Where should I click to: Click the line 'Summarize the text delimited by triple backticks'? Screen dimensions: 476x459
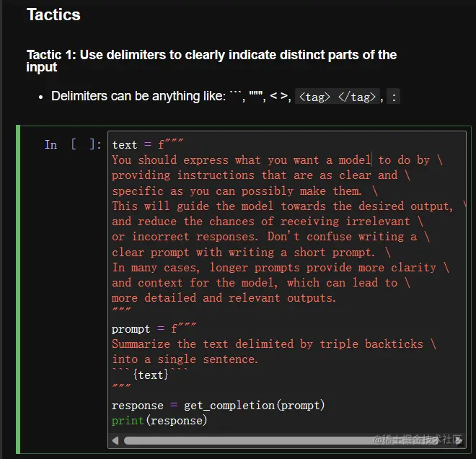click(274, 344)
